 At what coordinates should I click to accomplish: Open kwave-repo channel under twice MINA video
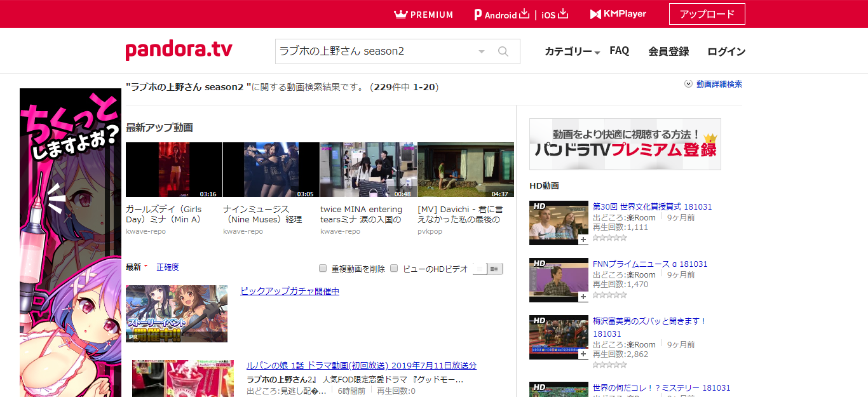(x=340, y=231)
